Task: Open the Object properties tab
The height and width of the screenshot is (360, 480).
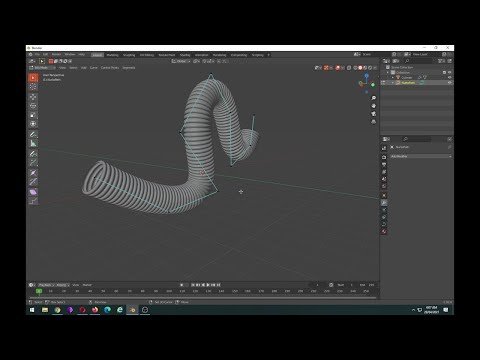Action: coord(384,195)
